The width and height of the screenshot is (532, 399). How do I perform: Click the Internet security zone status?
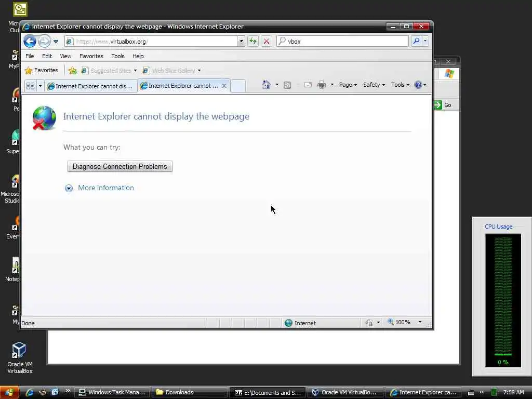point(301,323)
